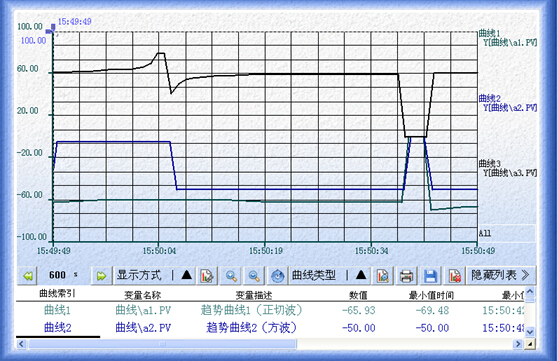The image size is (558, 361).
Task: Select the 曲线1 legend label
Action: (489, 33)
